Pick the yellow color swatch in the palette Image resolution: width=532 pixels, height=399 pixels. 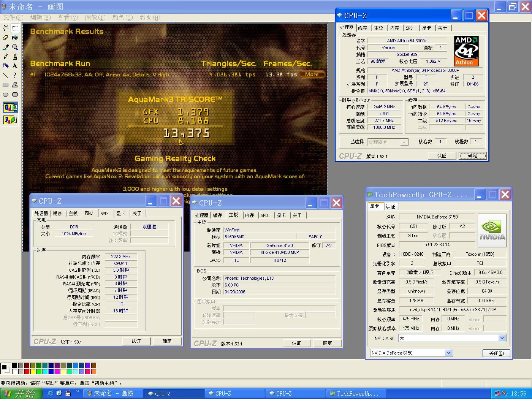33,371
